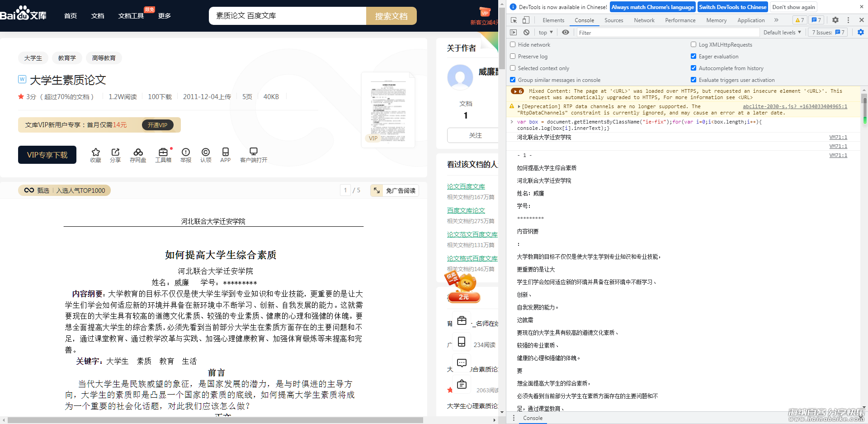Click console settings blue gear icon
The height and width of the screenshot is (424, 868).
tap(861, 32)
